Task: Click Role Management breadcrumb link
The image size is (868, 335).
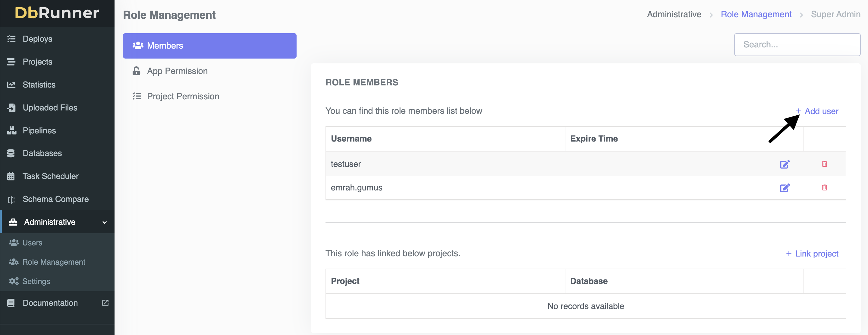Action: pos(756,14)
